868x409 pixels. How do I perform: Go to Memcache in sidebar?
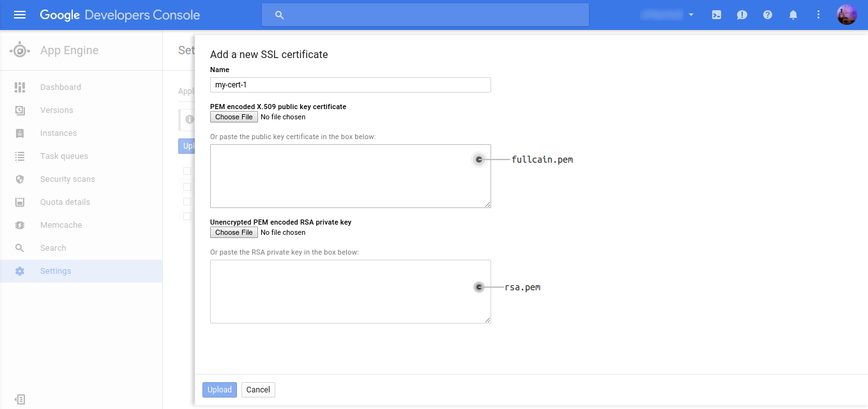81,225
